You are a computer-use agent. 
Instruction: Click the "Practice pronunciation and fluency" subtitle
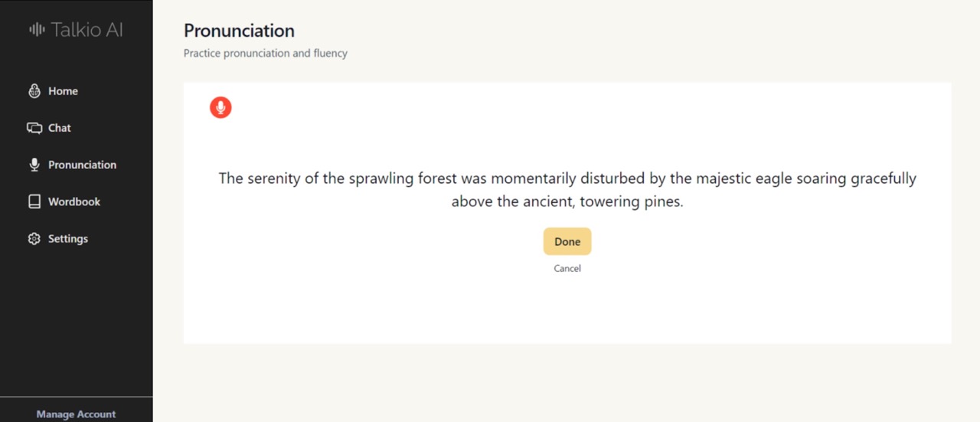tap(266, 53)
